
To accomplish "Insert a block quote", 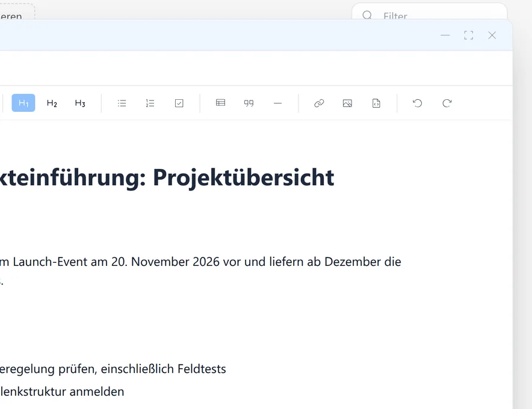I will coord(249,103).
